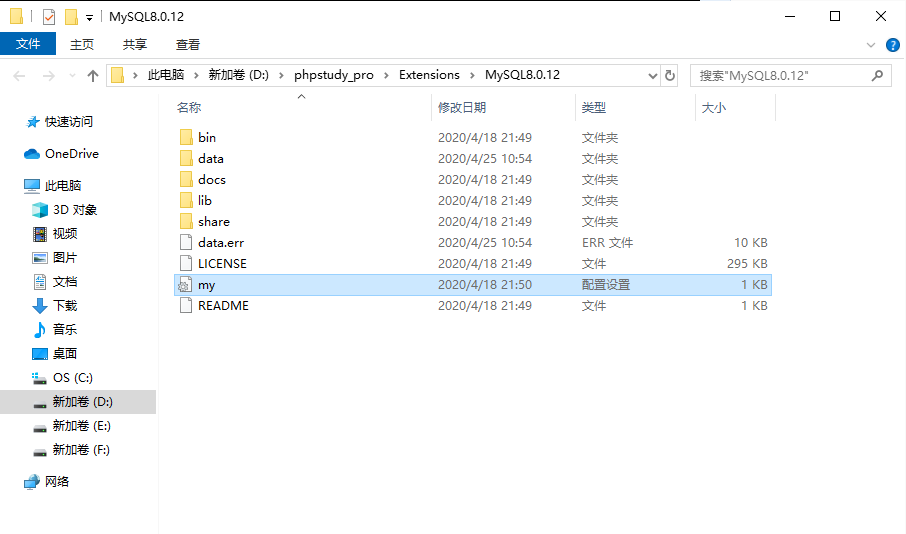The height and width of the screenshot is (534, 906).
Task: Click the file name README
Action: pos(223,306)
